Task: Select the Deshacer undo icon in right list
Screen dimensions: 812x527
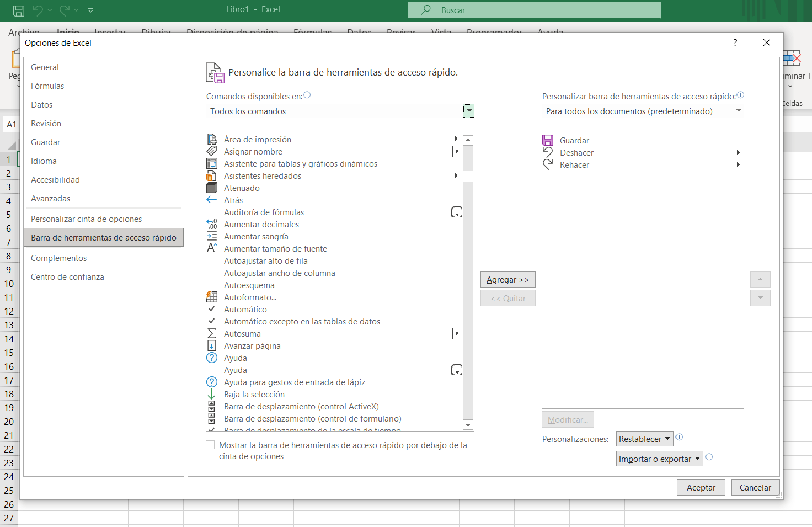Action: coord(548,153)
